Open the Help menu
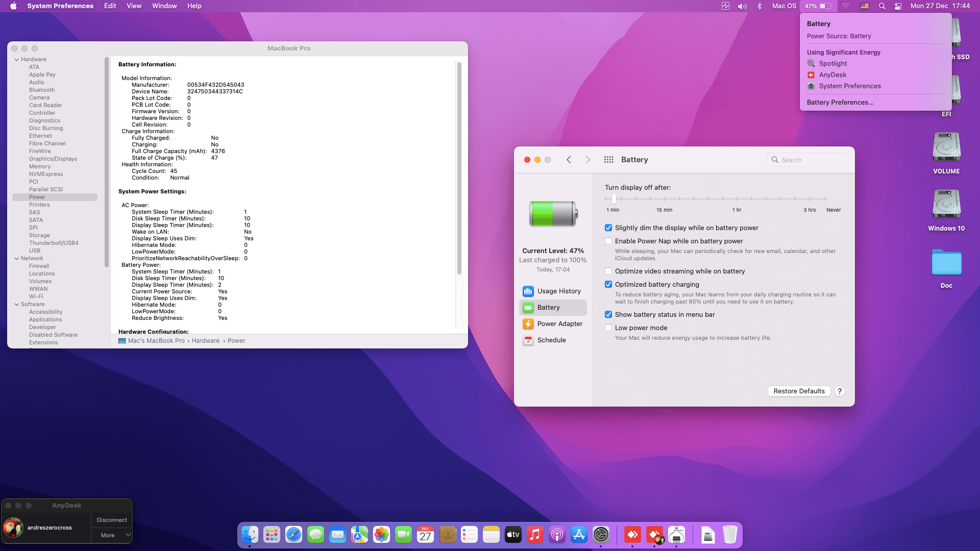The image size is (980, 551). (194, 6)
